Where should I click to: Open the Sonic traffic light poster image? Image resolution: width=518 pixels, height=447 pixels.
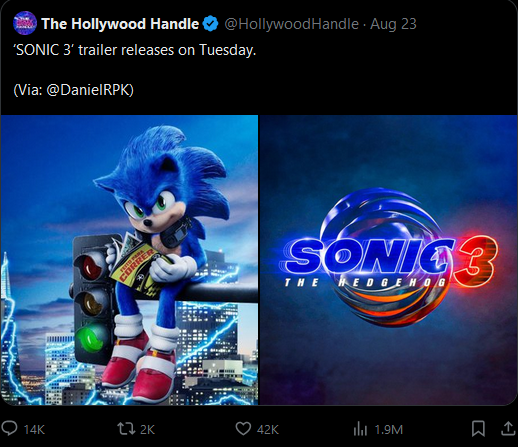(129, 260)
